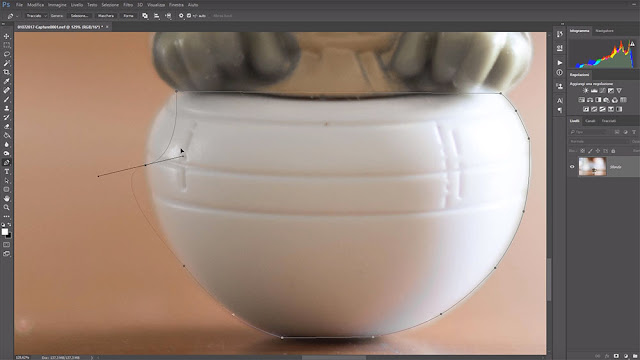The width and height of the screenshot is (640, 360).
Task: Select the Clone Stamp tool
Action: point(6,108)
